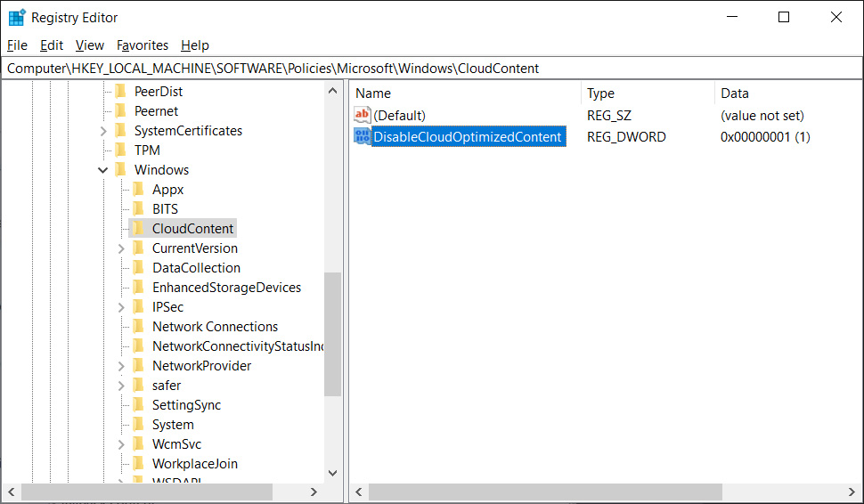Expand the safer key
This screenshot has width=864, height=504.
[x=121, y=386]
